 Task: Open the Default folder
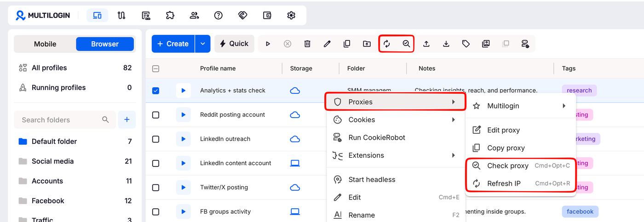click(x=75, y=141)
